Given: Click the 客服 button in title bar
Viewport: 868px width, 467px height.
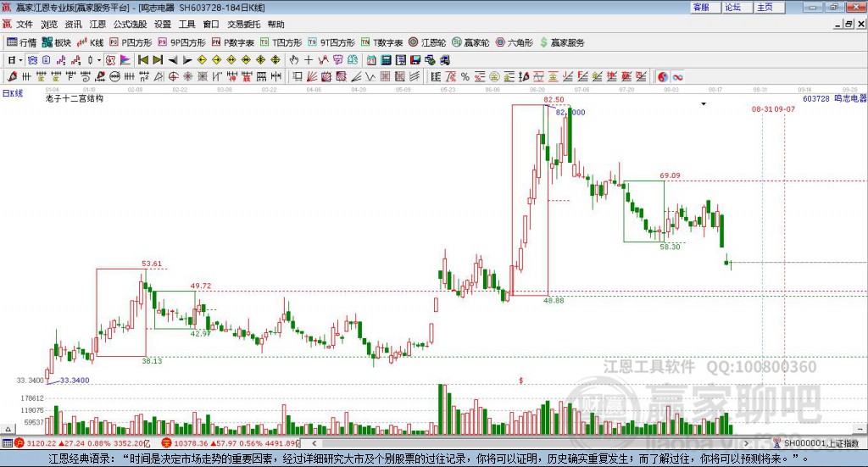Looking at the screenshot, I should 704,7.
